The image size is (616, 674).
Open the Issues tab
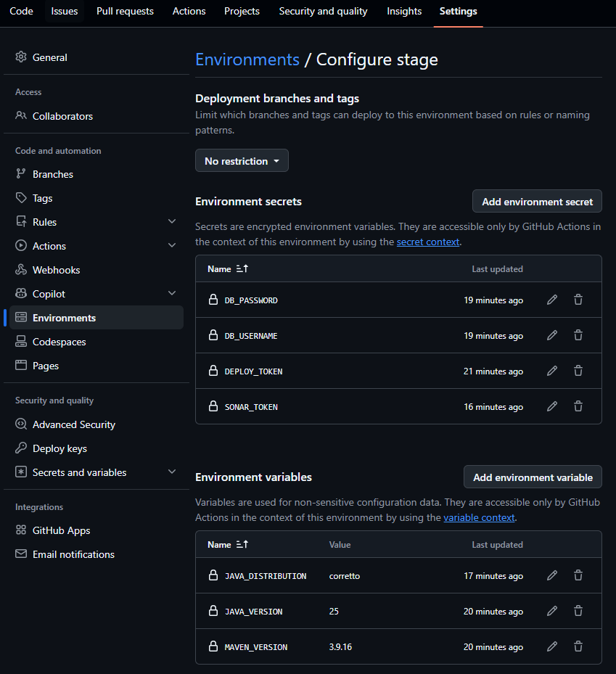65,11
